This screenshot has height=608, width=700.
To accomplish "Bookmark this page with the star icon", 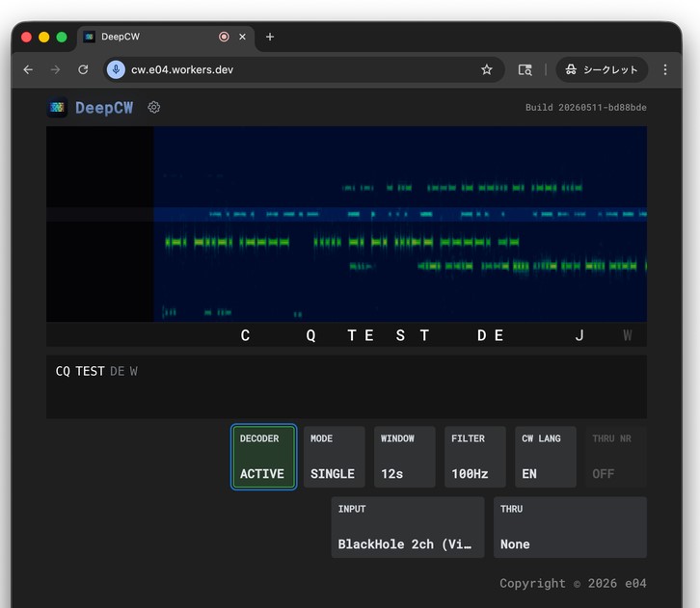I will click(487, 69).
